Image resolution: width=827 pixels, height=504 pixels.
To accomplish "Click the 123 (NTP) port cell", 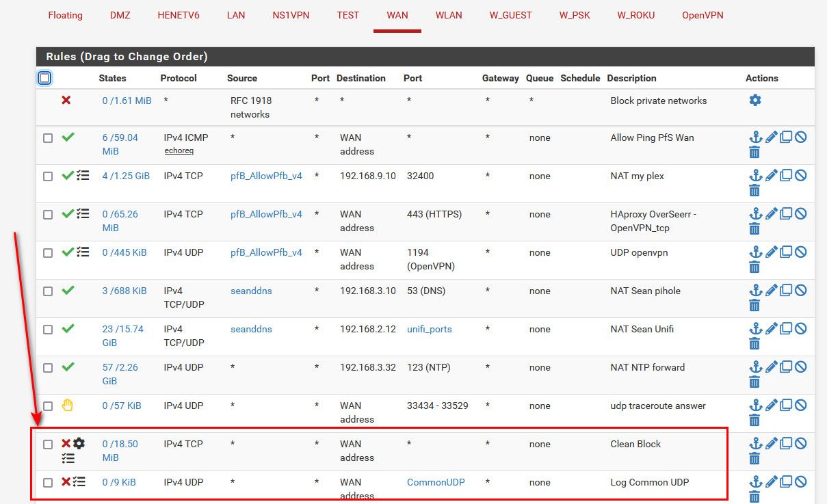I will tap(430, 367).
